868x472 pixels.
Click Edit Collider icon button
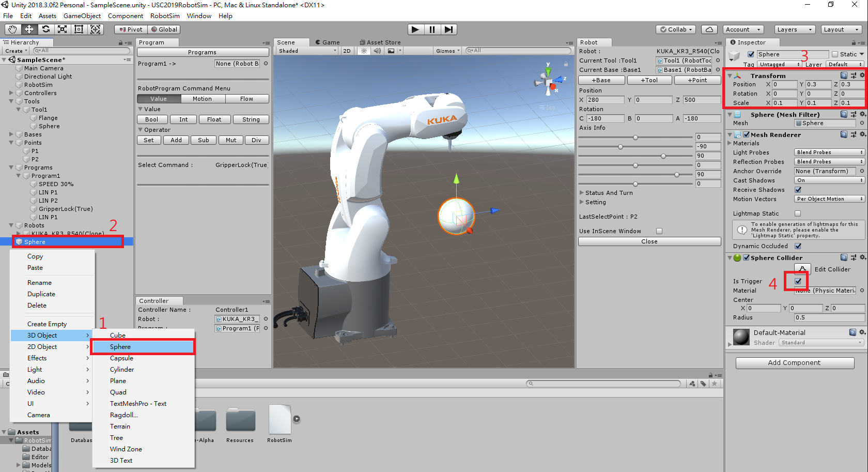click(x=802, y=269)
